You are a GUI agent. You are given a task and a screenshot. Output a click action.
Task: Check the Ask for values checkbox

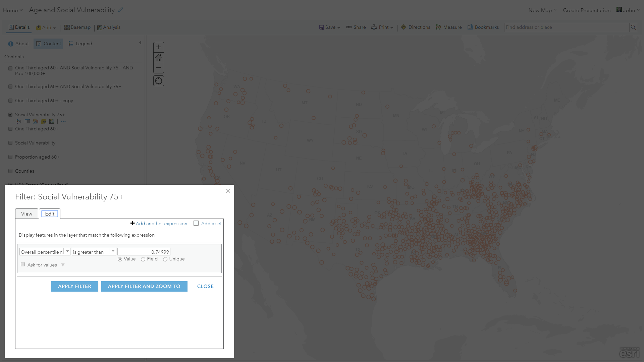click(23, 264)
